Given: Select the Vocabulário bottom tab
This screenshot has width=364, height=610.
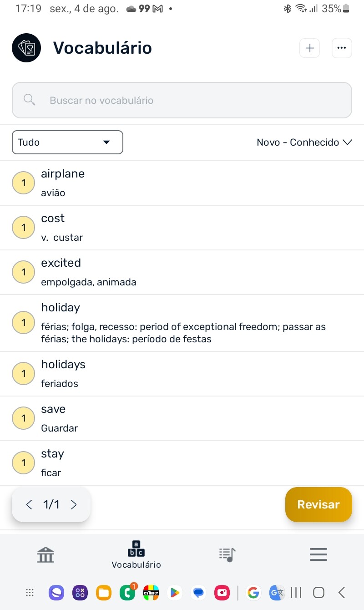Looking at the screenshot, I should coord(136,554).
